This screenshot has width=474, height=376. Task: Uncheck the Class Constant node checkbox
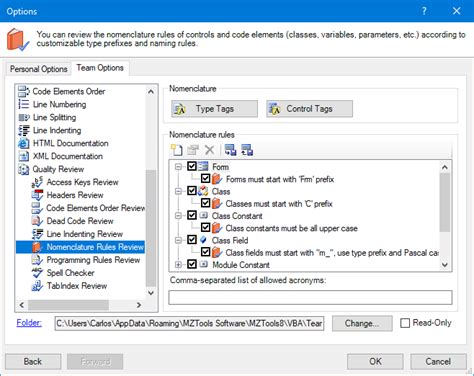pos(192,215)
